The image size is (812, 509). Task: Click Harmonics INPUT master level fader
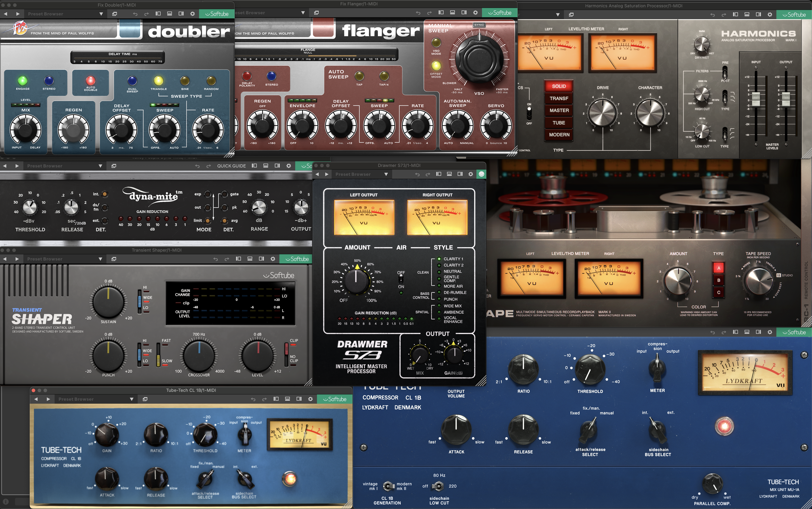[755, 100]
